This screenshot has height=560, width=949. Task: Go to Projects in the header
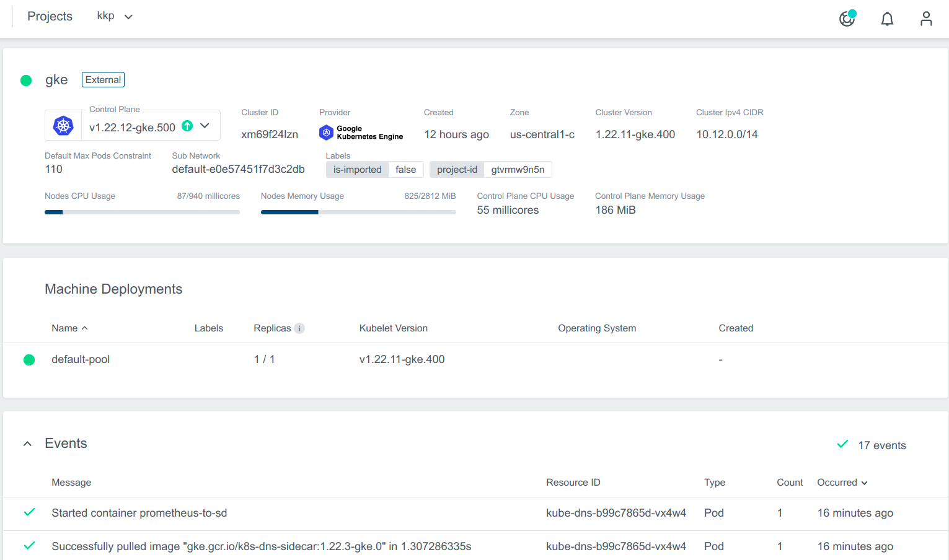pyautogui.click(x=50, y=16)
